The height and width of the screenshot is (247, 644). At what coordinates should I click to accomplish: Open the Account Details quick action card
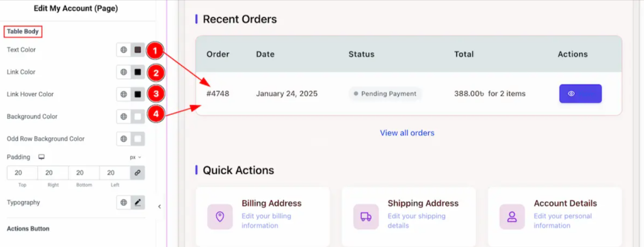[x=555, y=217]
